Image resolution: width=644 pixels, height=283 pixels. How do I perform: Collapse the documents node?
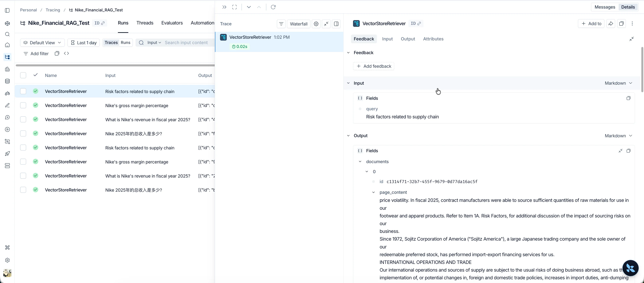click(360, 161)
